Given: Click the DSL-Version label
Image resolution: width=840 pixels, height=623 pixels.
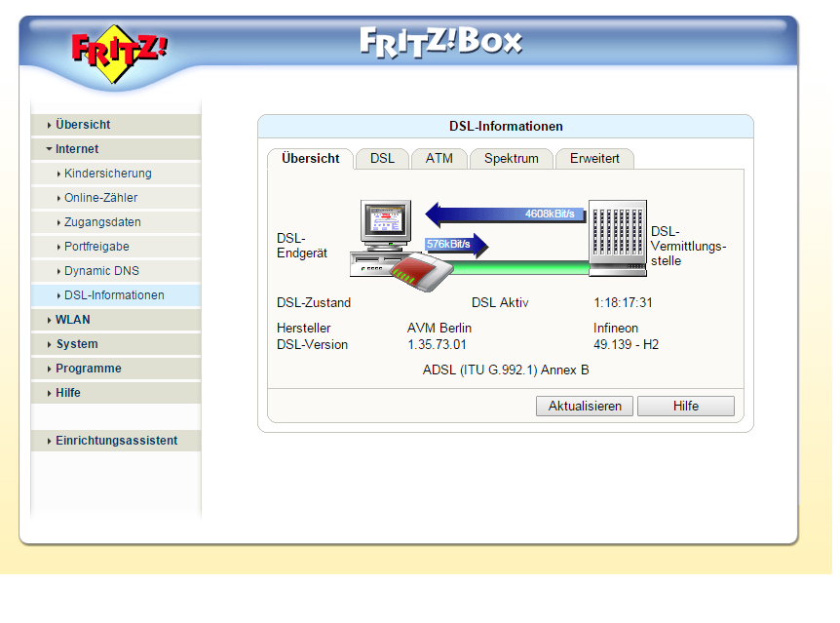Looking at the screenshot, I should 313,345.
